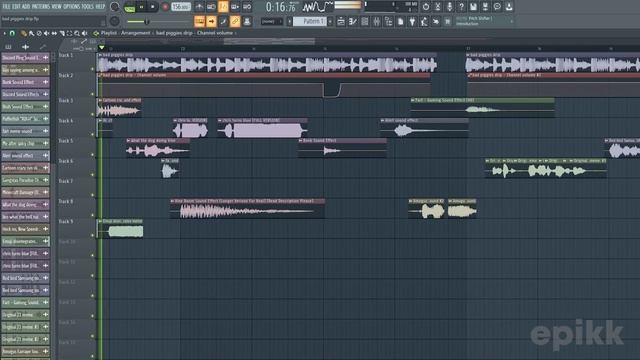Open the Alert sound effect clip menu arrow
This screenshot has width=640, height=360.
[x=382, y=120]
